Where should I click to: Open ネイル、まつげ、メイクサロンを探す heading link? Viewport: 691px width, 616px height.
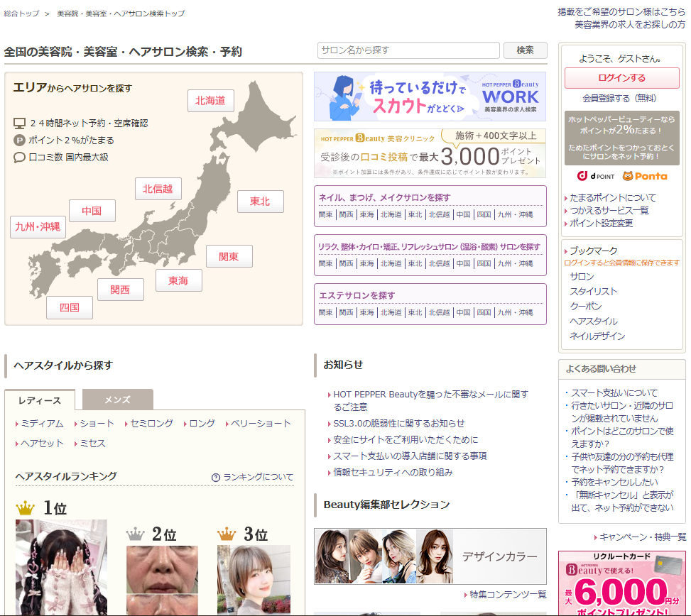click(384, 198)
